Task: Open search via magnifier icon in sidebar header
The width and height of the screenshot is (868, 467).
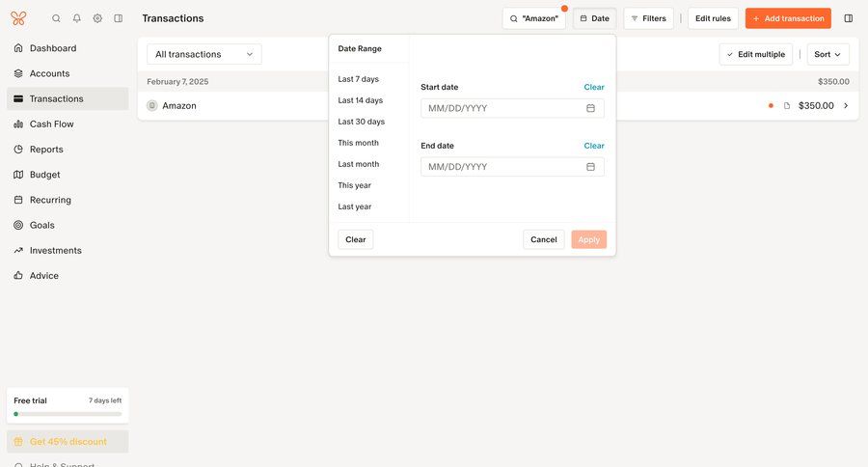Action: coord(56,18)
